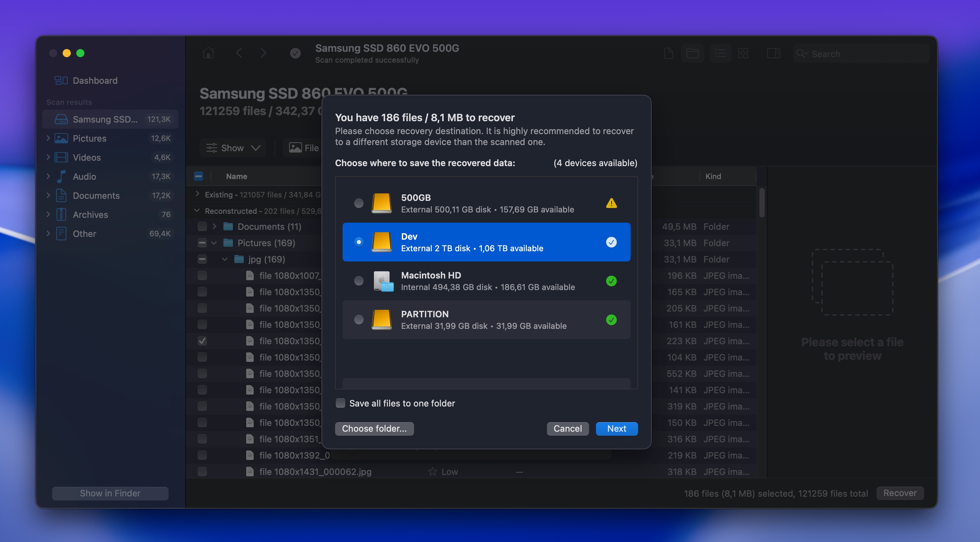The image size is (980, 542).
Task: Switch to folder view icon
Action: pyautogui.click(x=692, y=53)
